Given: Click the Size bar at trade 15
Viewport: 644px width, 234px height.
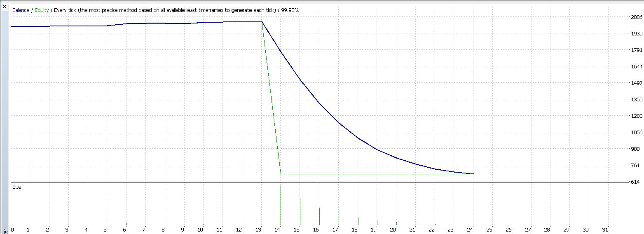Looking at the screenshot, I should [300, 212].
